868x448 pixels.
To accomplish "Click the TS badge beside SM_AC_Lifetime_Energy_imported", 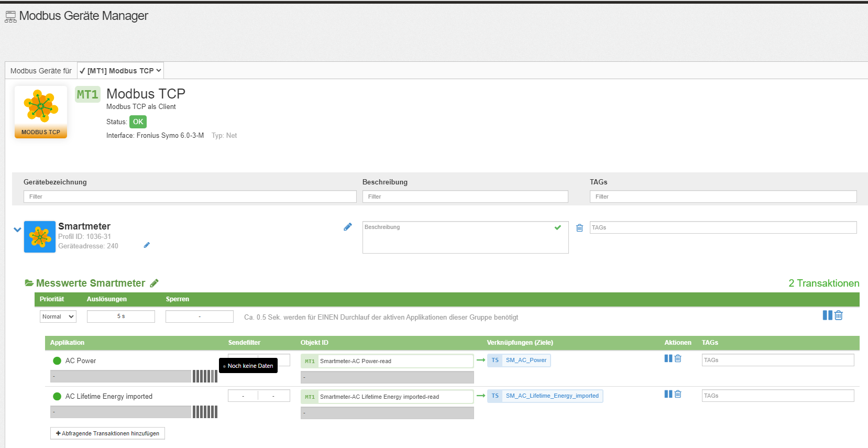I will (x=495, y=396).
